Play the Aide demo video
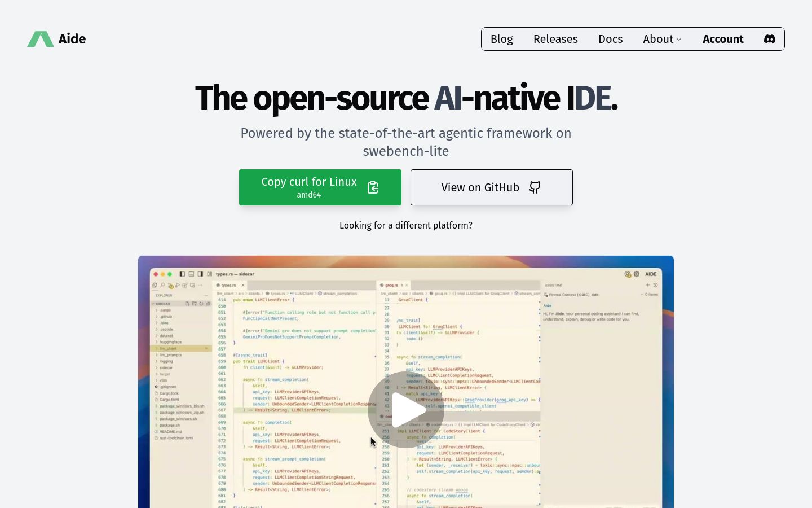This screenshot has height=508, width=812. 406,410
